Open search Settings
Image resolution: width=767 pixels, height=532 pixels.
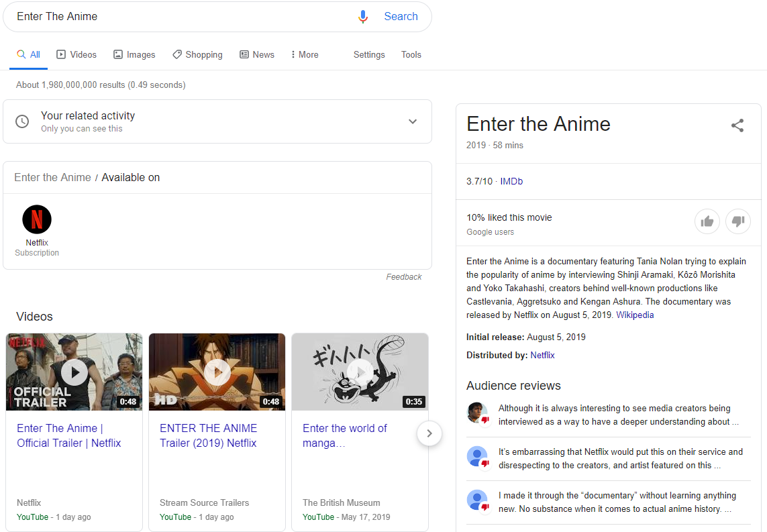click(369, 55)
